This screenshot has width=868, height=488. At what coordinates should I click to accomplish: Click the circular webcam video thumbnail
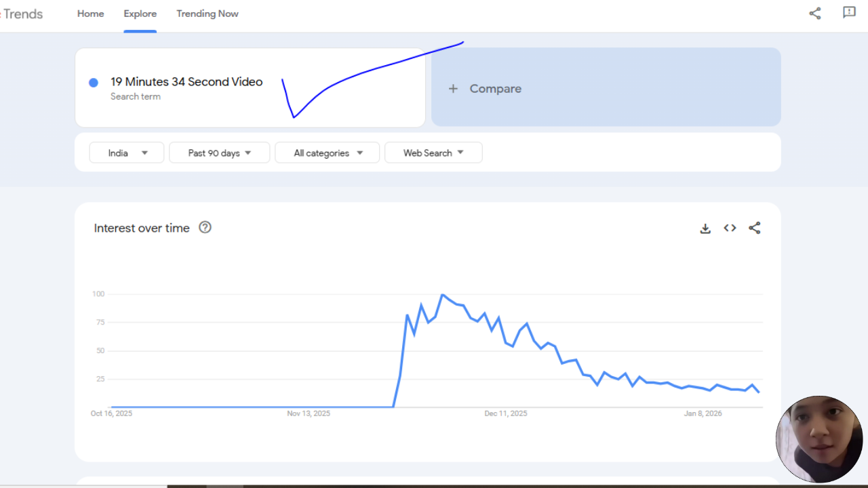click(x=819, y=439)
